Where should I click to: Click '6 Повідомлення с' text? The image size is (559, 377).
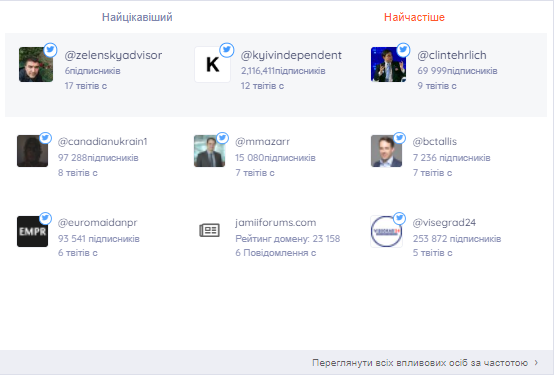click(276, 253)
